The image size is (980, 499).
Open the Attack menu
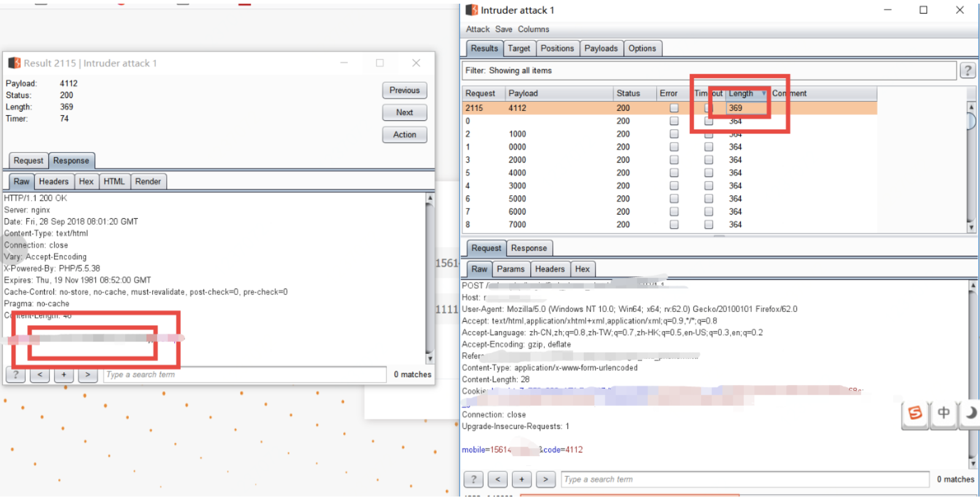click(477, 29)
